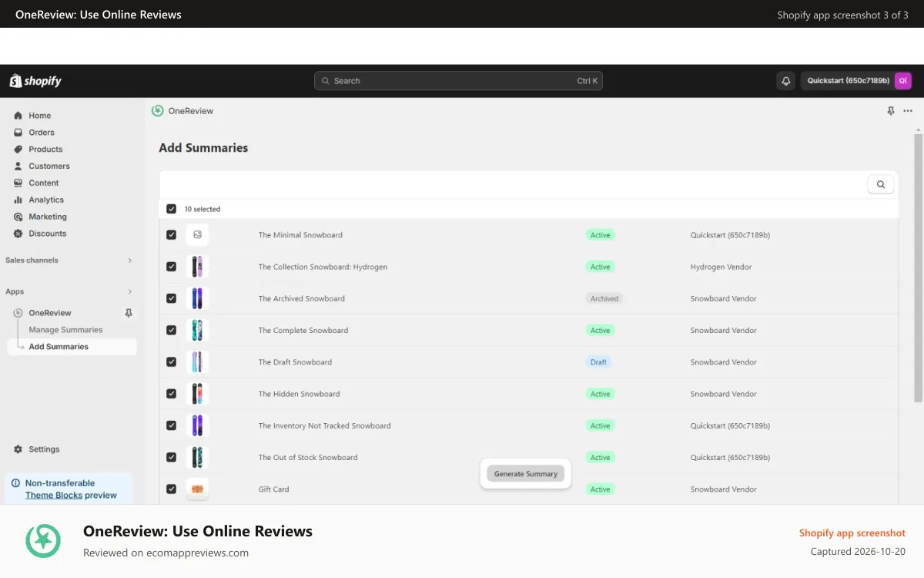The image size is (924, 578).
Task: Uncheck The Complete Snowboard checkbox
Action: [171, 331]
